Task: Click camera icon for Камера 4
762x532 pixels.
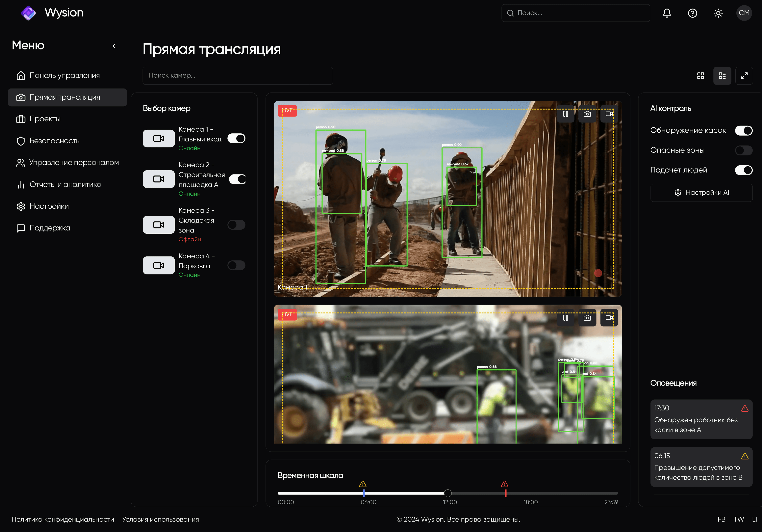Action: (x=159, y=265)
